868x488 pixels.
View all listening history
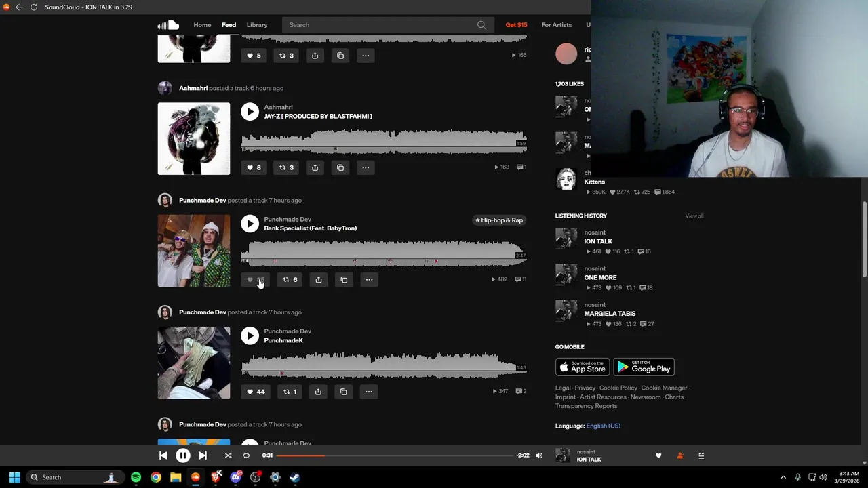pos(694,216)
